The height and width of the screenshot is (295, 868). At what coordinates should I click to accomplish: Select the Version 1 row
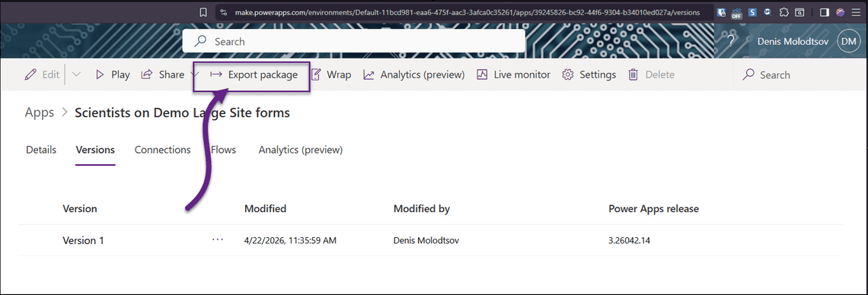[x=431, y=240]
